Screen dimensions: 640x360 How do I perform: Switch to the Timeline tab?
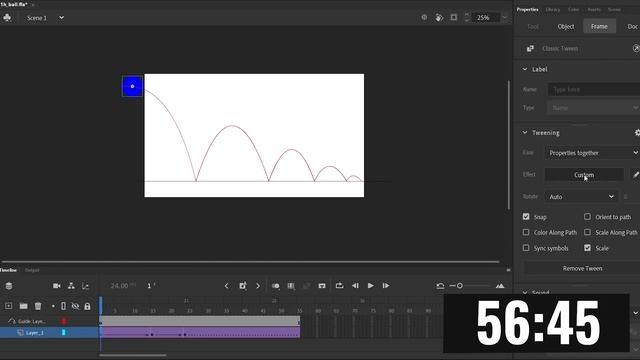click(x=8, y=270)
